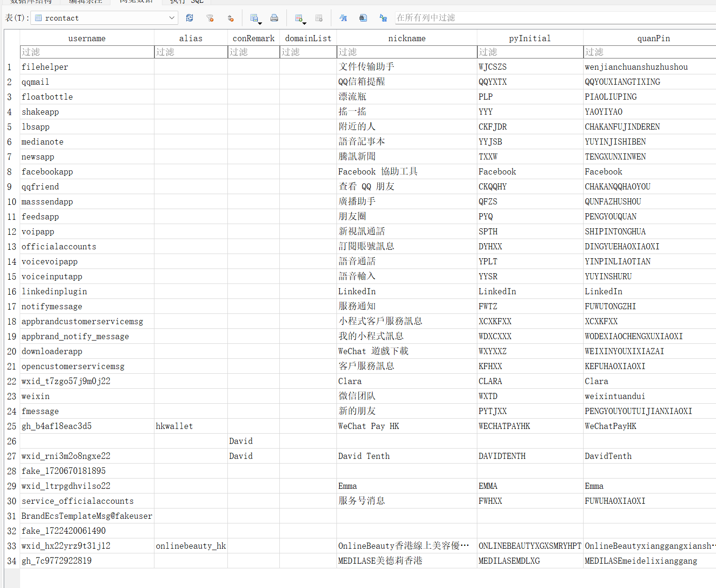Select entire row 1 via its row header

(x=12, y=67)
